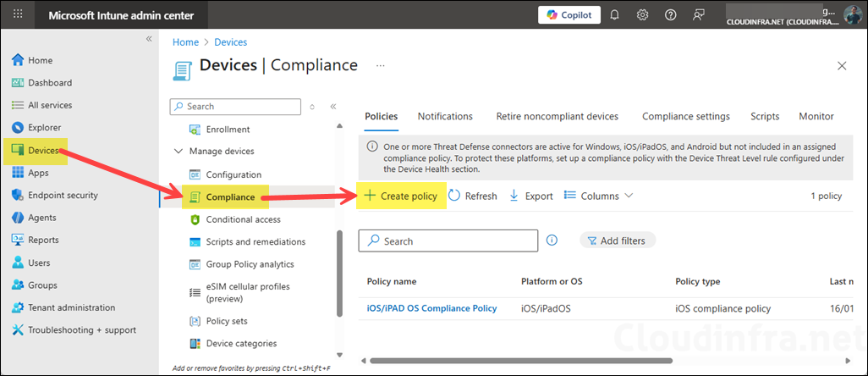Click the Devices breadcrumb link
This screenshot has height=376, width=868.
pos(231,42)
